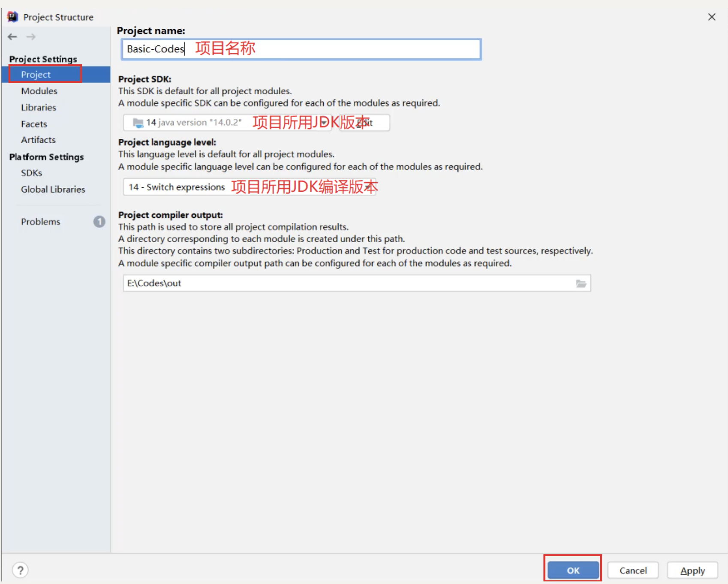Viewport: 728px width, 584px height.
Task: Click the back navigation arrow
Action: tap(12, 37)
